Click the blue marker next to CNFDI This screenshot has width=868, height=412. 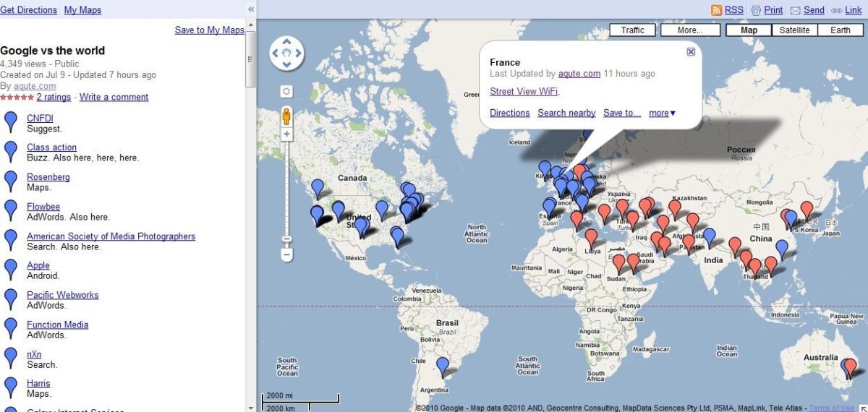coord(11,121)
